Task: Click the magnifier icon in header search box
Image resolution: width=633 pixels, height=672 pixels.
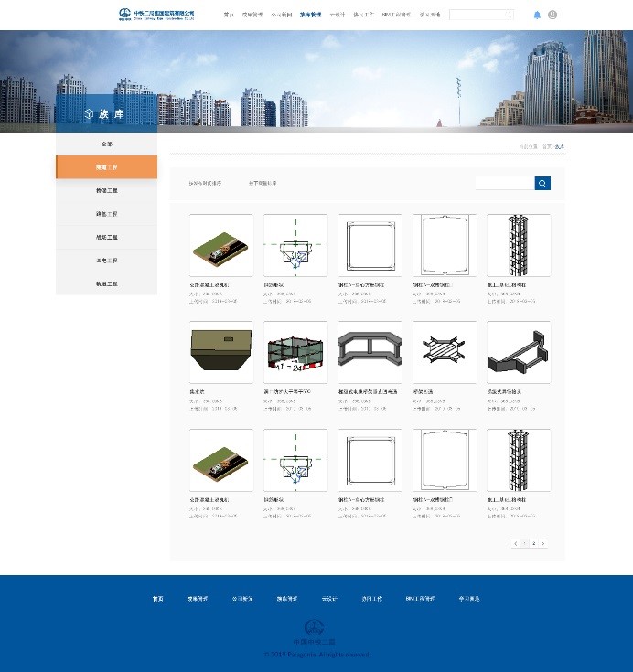Action: (x=509, y=15)
